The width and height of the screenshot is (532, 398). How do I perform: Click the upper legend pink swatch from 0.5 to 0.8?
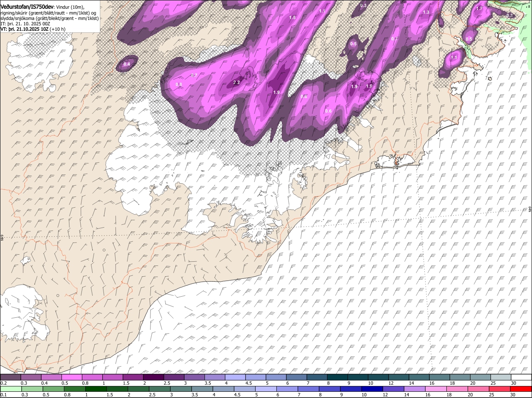71,377
